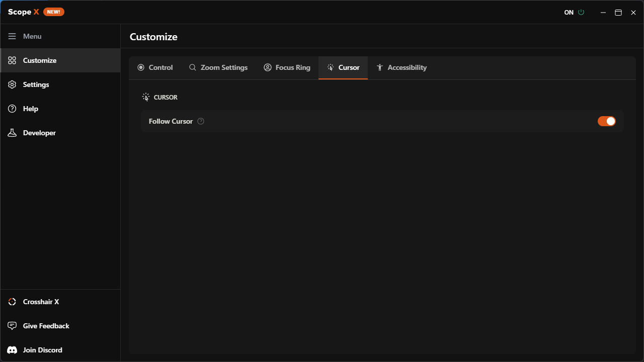Click the cursor icon beside the CURSOR heading

point(146,97)
